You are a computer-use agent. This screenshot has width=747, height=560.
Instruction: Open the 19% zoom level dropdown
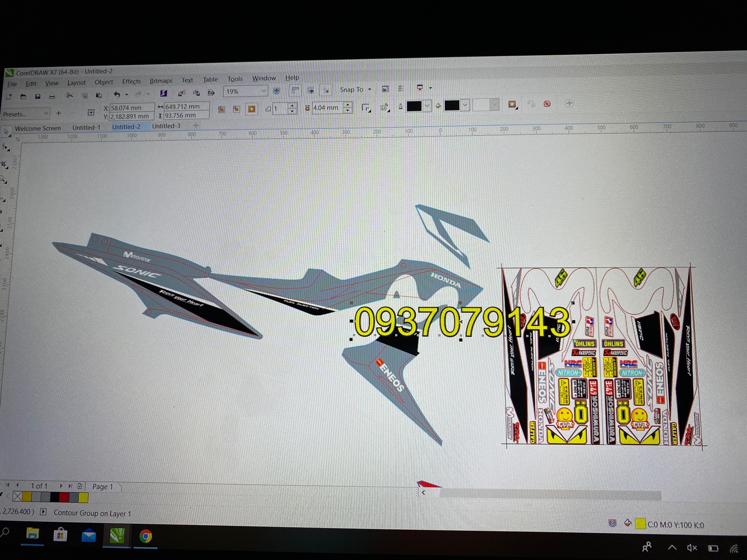pos(263,91)
